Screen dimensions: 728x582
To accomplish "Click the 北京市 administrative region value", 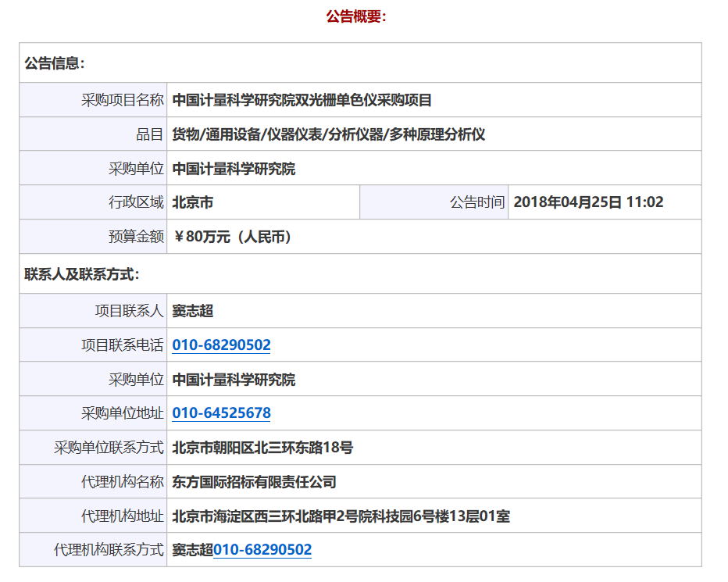I will (x=192, y=202).
